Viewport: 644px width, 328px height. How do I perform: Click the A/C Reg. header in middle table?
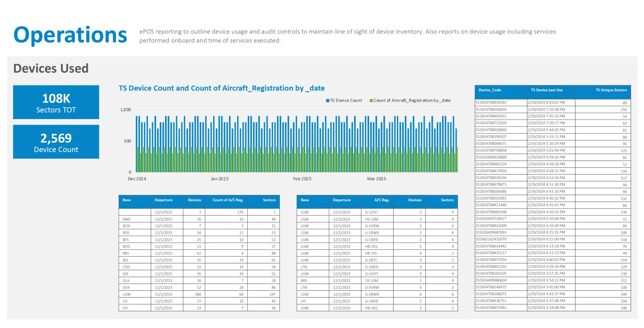pos(382,200)
